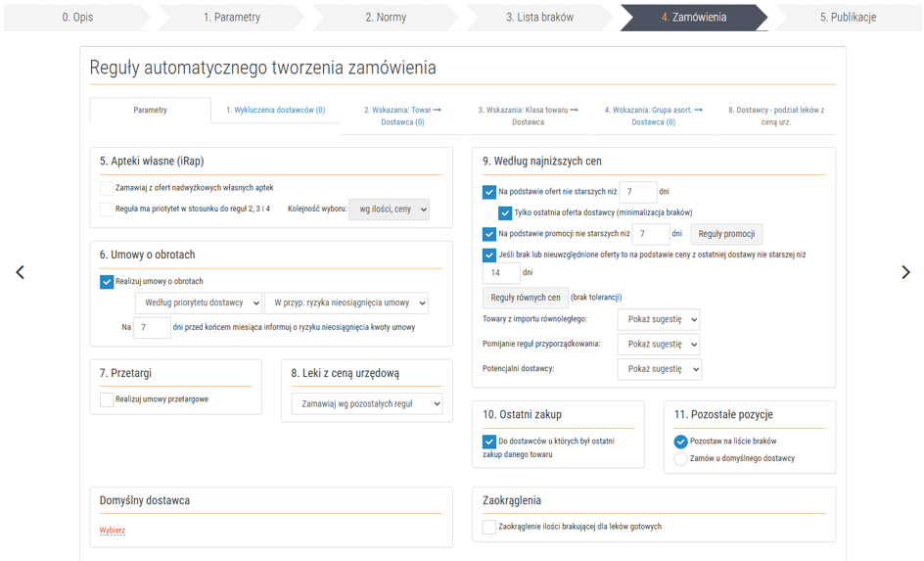The height and width of the screenshot is (561, 924).
Task: Open 'Potencjalni dostawcy' suggestion dropdown
Action: point(659,369)
